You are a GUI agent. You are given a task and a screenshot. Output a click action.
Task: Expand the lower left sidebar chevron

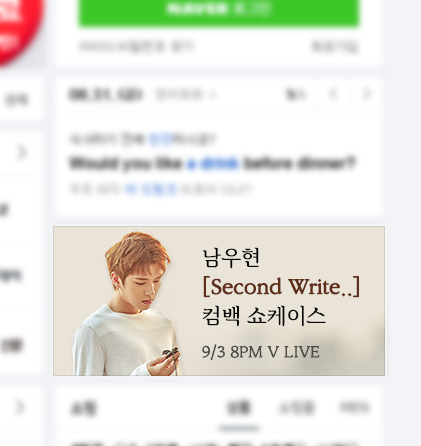point(20,407)
